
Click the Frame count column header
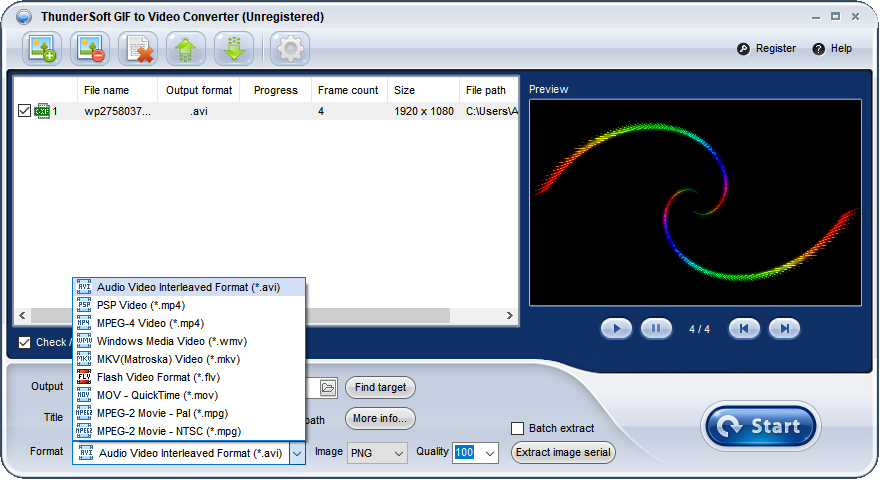click(x=349, y=90)
